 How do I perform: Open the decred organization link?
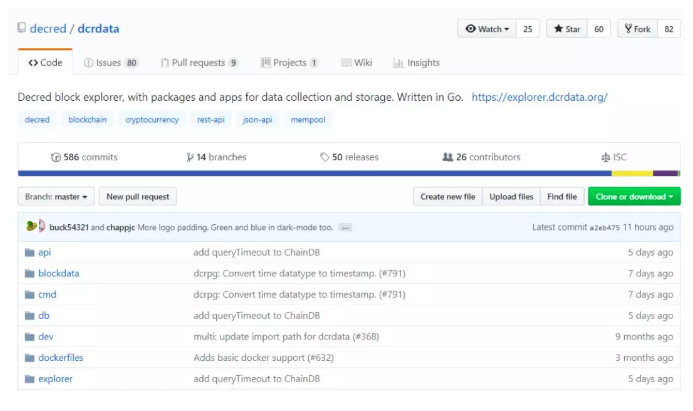48,29
